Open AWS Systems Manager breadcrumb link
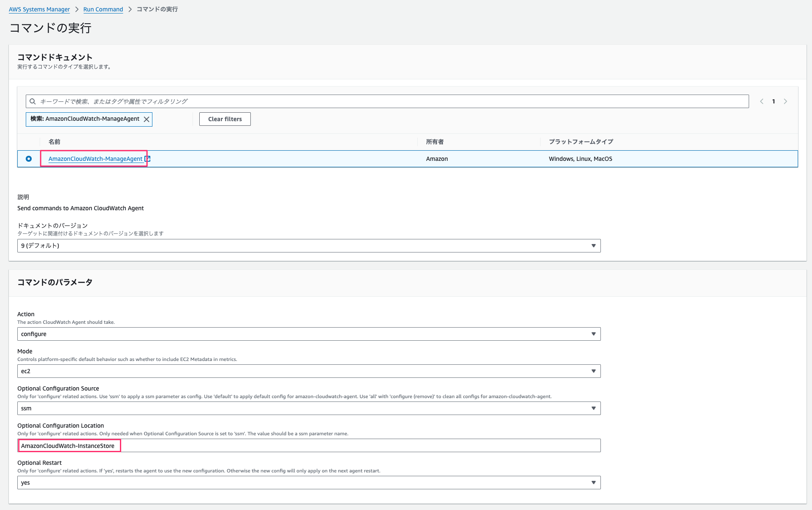 tap(39, 9)
